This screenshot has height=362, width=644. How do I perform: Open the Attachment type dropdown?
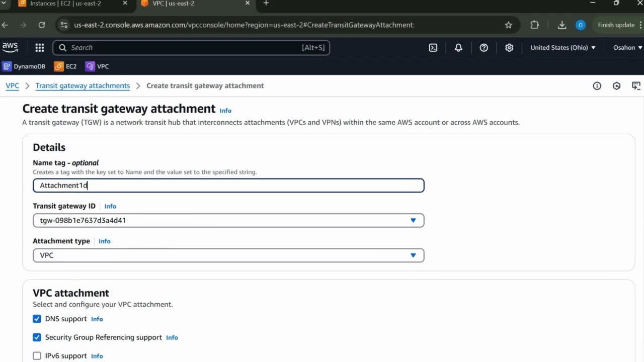click(228, 255)
